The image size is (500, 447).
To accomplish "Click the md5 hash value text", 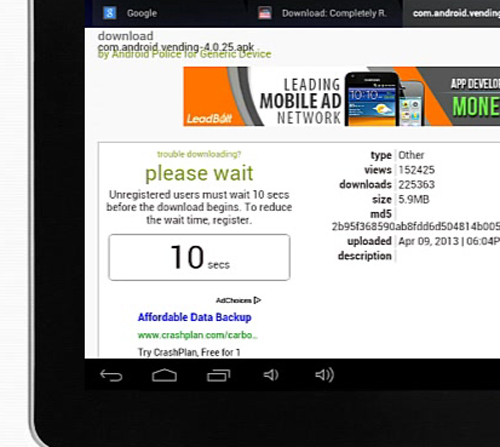I will click(x=416, y=226).
